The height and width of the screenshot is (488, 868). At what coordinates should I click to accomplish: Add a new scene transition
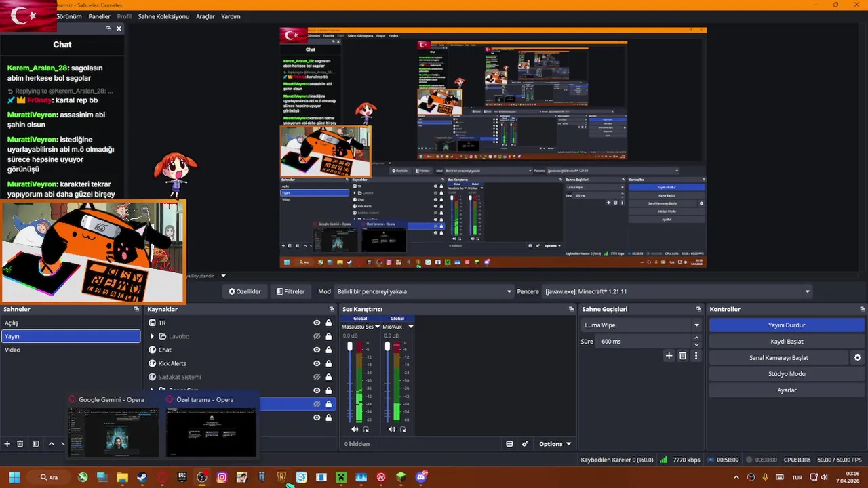point(669,356)
